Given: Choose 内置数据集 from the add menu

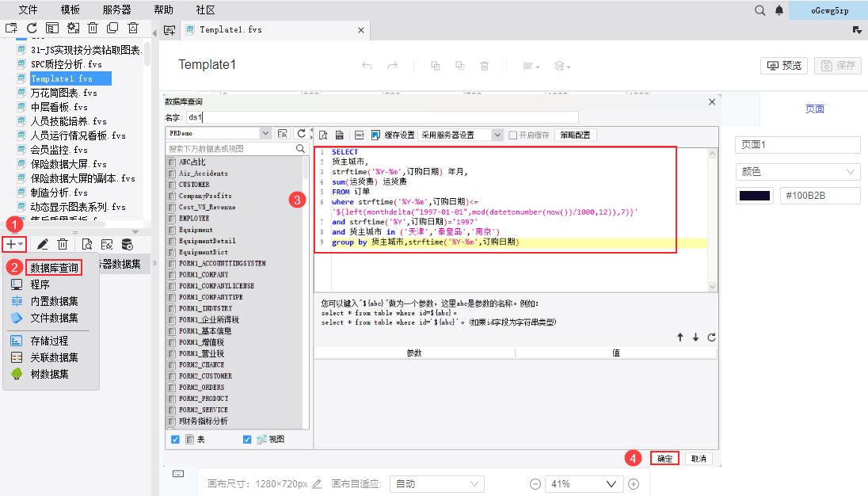Looking at the screenshot, I should click(x=54, y=301).
